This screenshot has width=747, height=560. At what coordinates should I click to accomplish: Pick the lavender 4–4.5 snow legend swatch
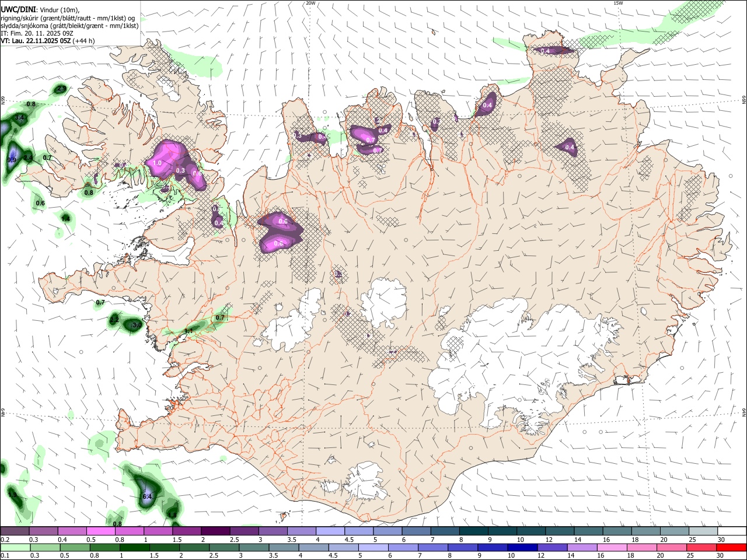(330, 531)
